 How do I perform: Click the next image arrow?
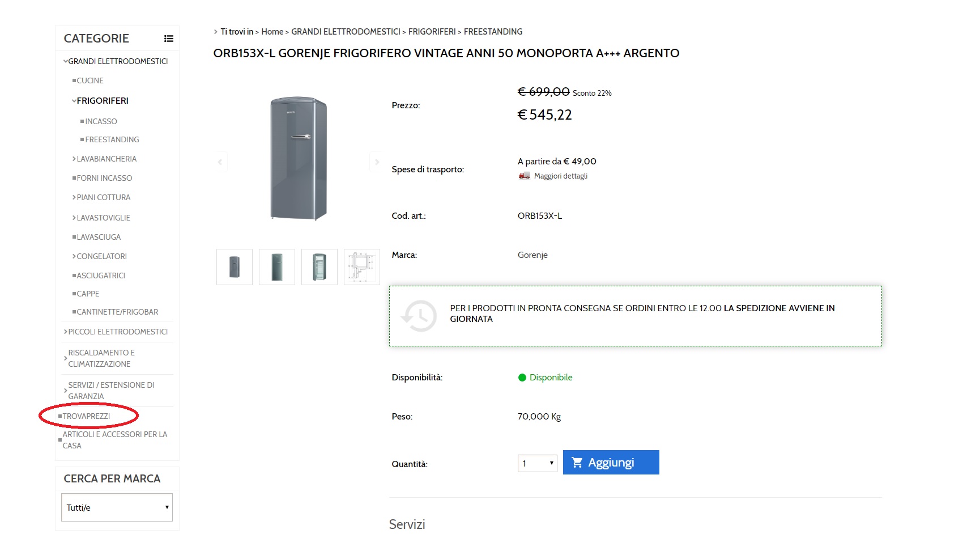(x=377, y=162)
